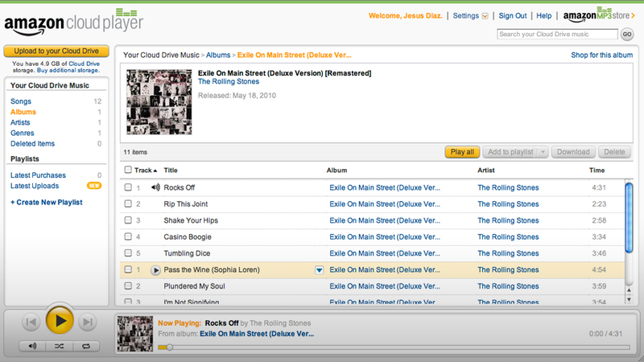Click the artist link on Casino Boogie row
Image resolution: width=644 pixels, height=362 pixels.
pos(508,237)
